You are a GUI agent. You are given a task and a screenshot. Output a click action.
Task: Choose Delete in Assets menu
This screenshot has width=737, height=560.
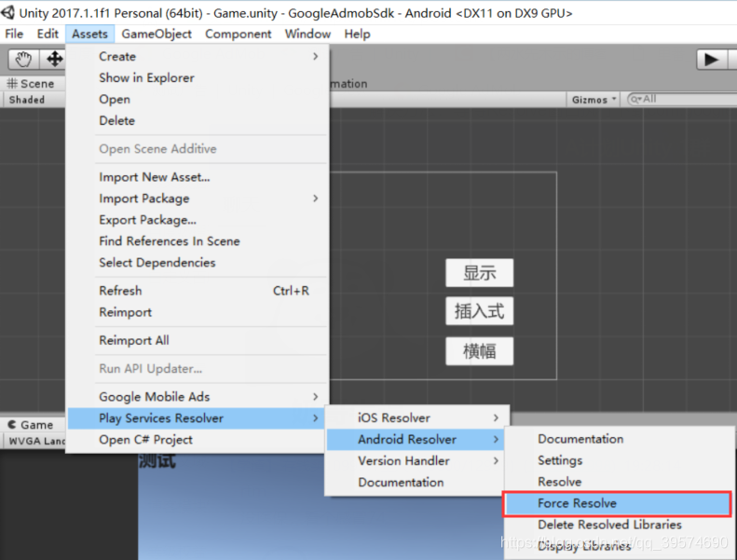pos(198,120)
